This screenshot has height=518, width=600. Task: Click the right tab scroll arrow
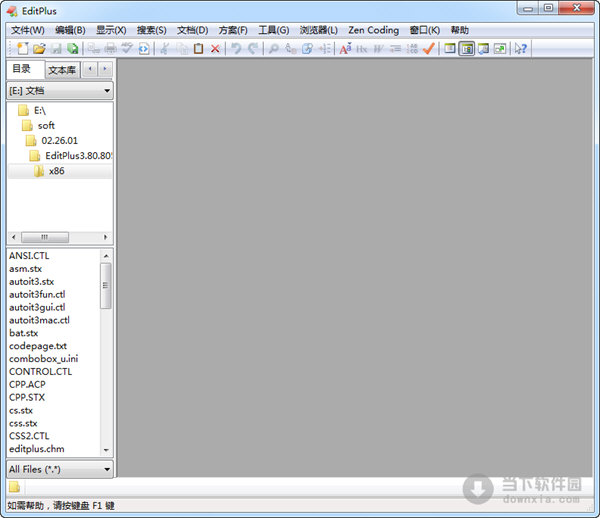[105, 69]
